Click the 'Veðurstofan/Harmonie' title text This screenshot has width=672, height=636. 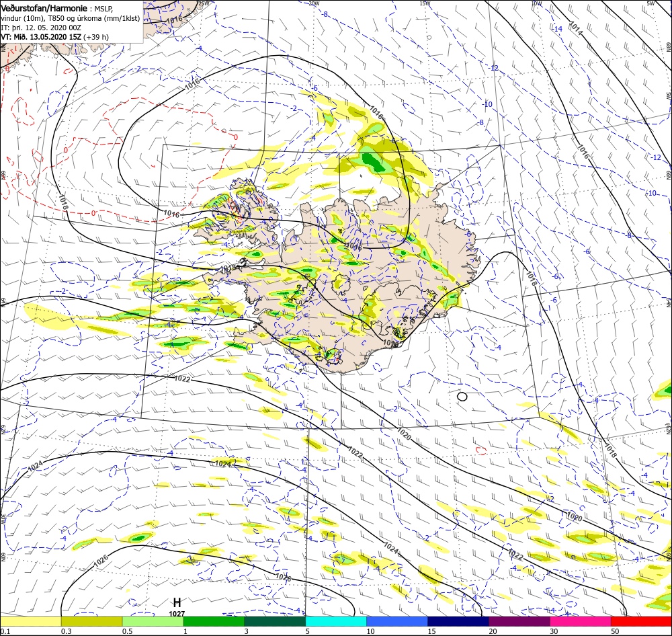point(44,8)
